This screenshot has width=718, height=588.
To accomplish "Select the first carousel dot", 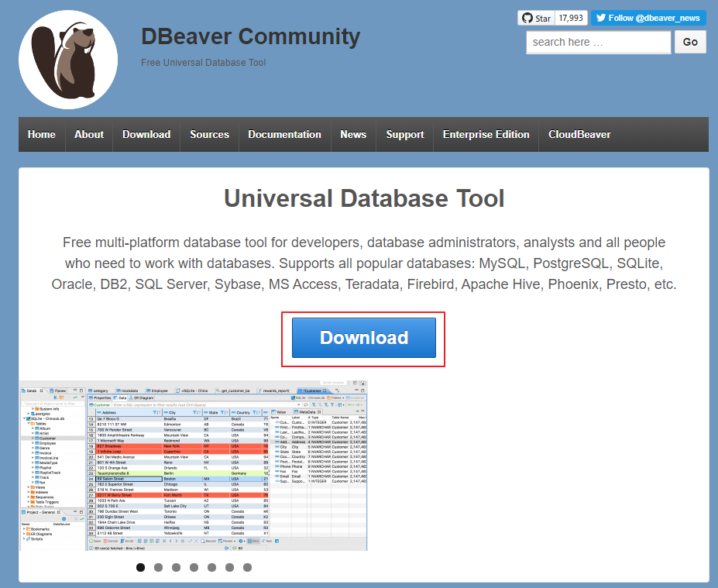I will click(140, 567).
